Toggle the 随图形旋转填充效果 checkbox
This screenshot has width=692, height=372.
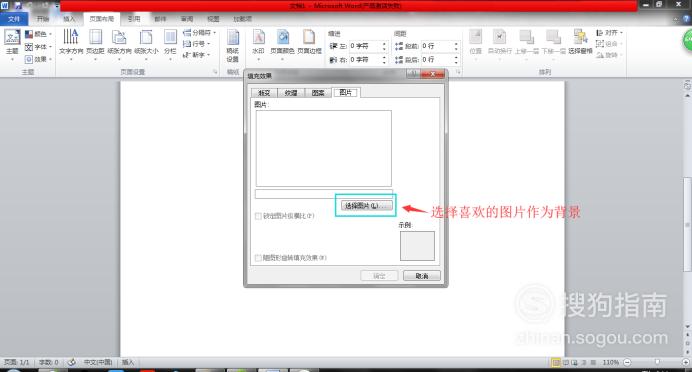[x=258, y=258]
